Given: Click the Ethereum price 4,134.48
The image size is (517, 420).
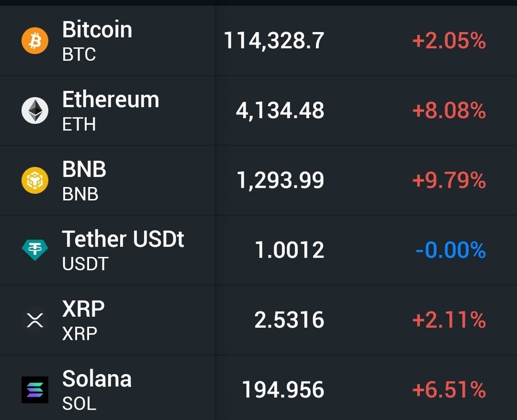Looking at the screenshot, I should tap(280, 111).
